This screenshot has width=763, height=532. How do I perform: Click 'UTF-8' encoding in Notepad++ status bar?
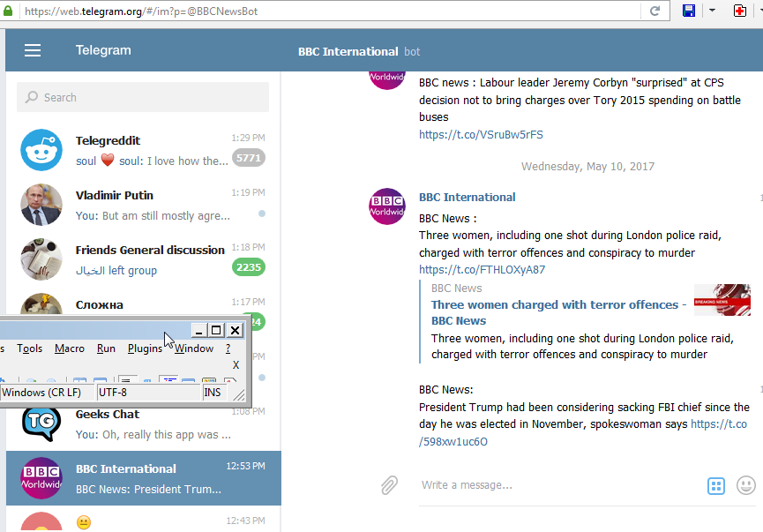tap(149, 393)
